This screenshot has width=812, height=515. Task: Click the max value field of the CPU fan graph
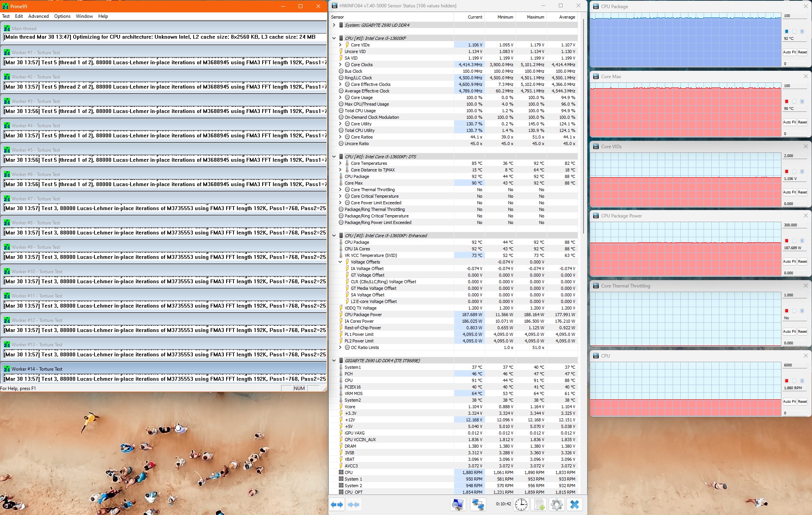(795, 365)
